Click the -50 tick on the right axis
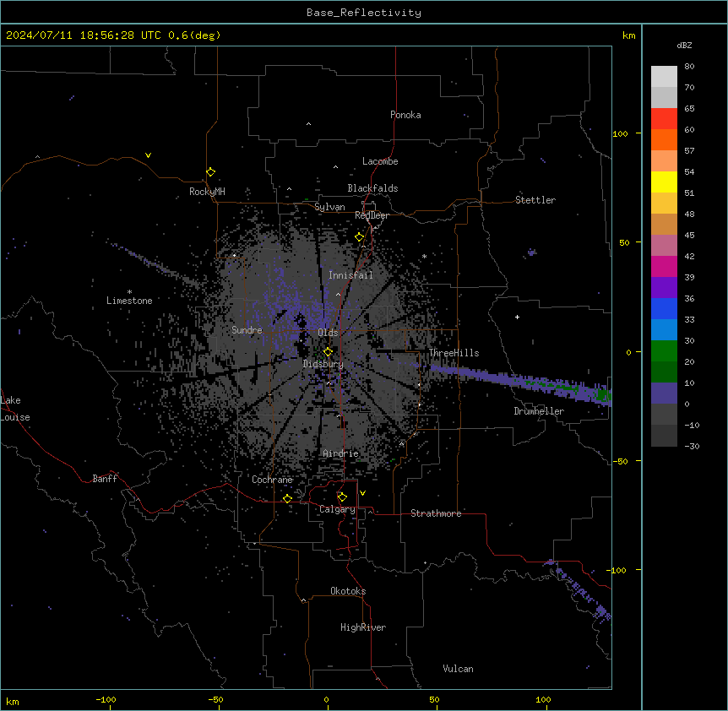Screen dimensions: 728x711 [x=620, y=461]
